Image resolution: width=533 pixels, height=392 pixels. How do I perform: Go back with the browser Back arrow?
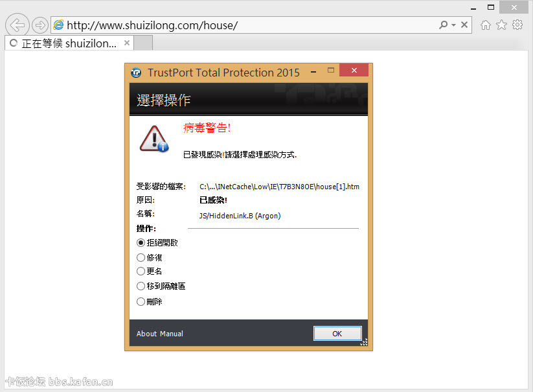tap(17, 25)
